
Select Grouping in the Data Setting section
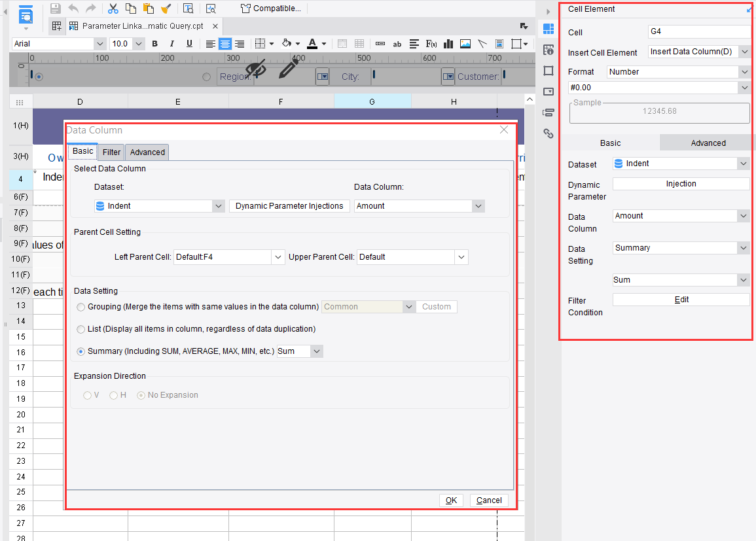tap(81, 306)
